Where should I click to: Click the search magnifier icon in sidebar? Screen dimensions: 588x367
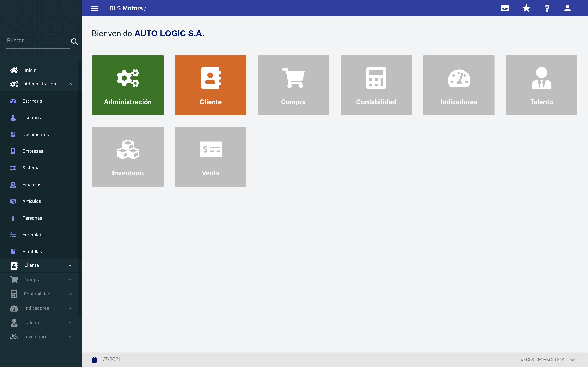tap(74, 42)
